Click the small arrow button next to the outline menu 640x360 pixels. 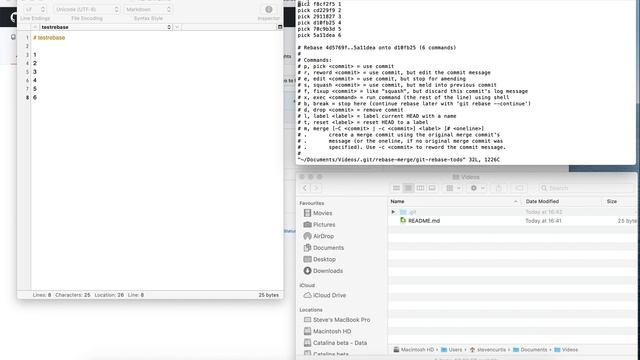tap(177, 27)
